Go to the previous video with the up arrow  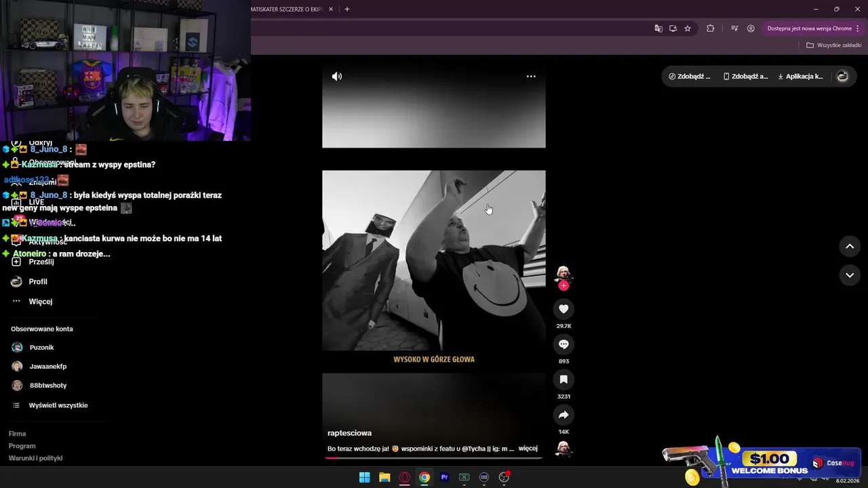850,247
